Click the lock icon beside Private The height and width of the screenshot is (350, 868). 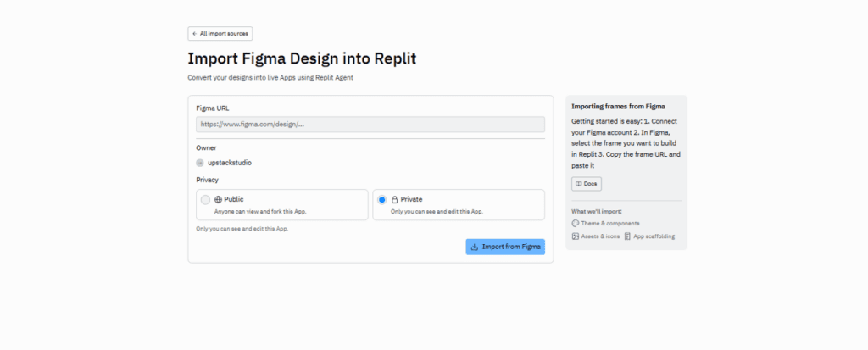click(x=394, y=199)
